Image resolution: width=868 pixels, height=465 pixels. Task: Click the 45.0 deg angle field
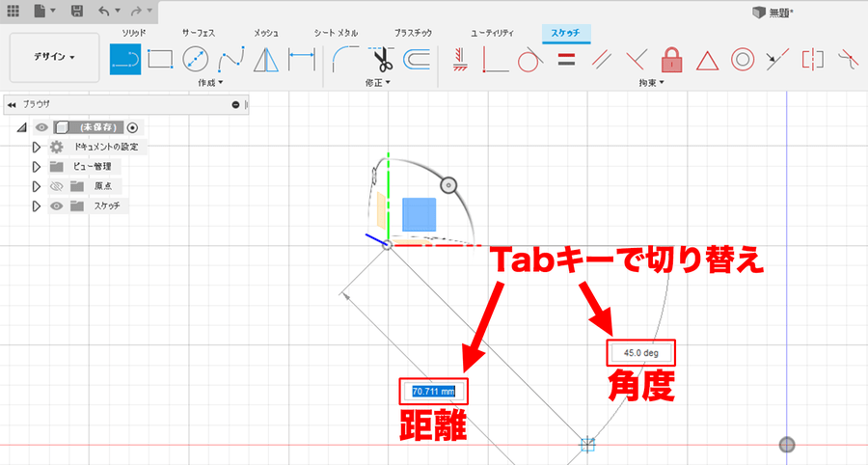pyautogui.click(x=641, y=353)
